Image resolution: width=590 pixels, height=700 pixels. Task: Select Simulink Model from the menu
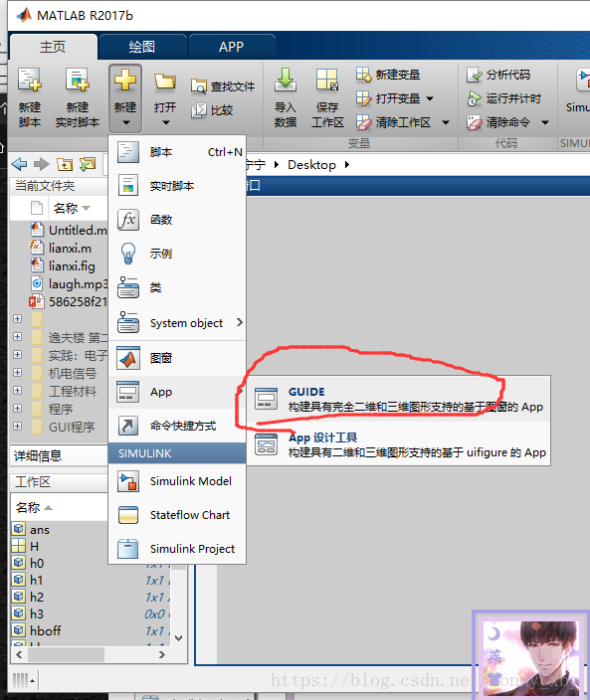[177, 481]
